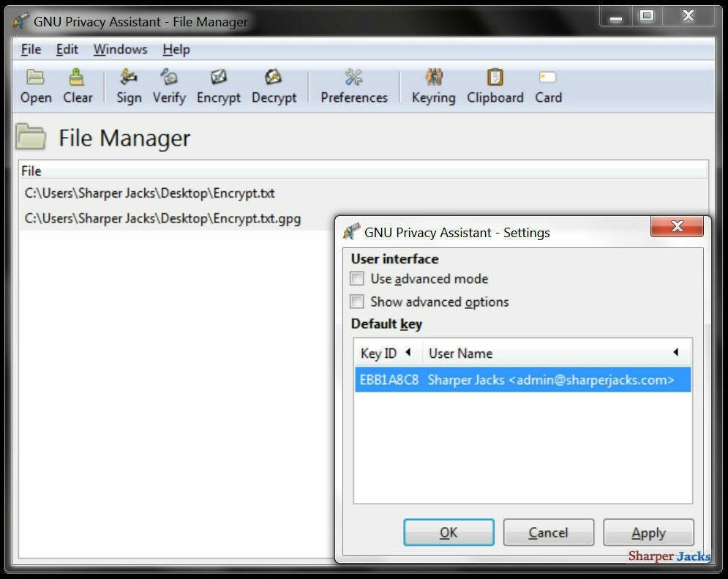Select the Encrypt tool
The height and width of the screenshot is (579, 728).
218,84
